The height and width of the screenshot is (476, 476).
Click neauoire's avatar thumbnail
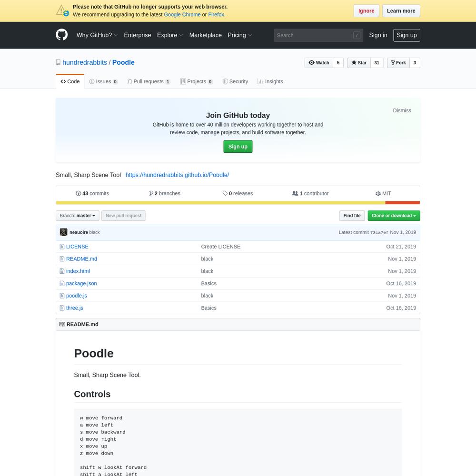[x=63, y=232]
